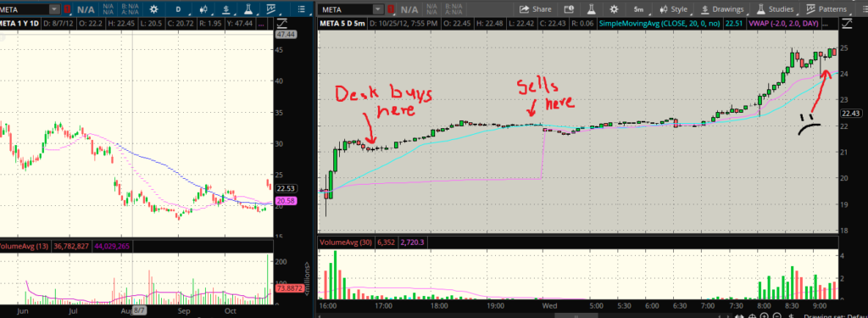Open the Patterns menu on right chart
Viewport: 868px width, 318px height.
point(826,8)
